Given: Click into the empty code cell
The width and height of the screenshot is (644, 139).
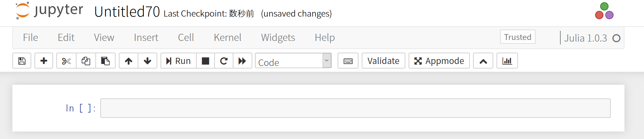Looking at the screenshot, I should click(355, 108).
